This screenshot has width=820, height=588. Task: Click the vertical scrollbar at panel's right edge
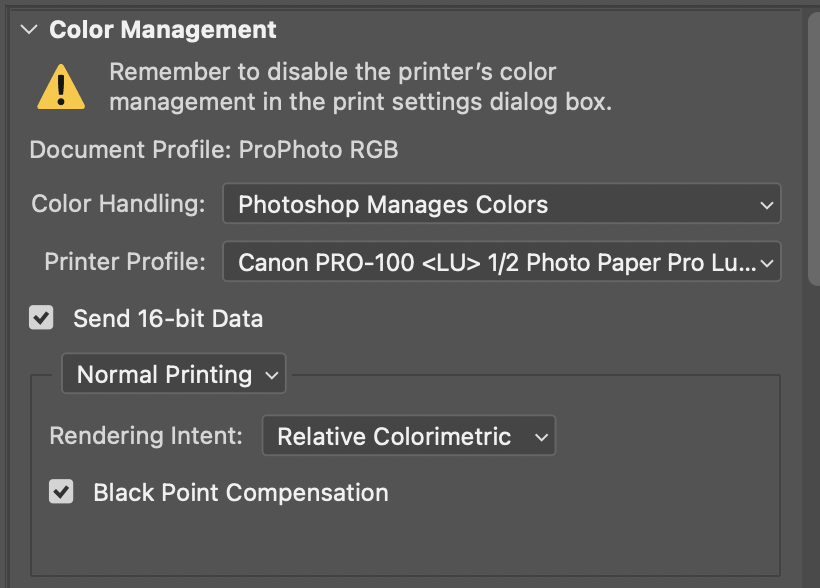pos(814,149)
